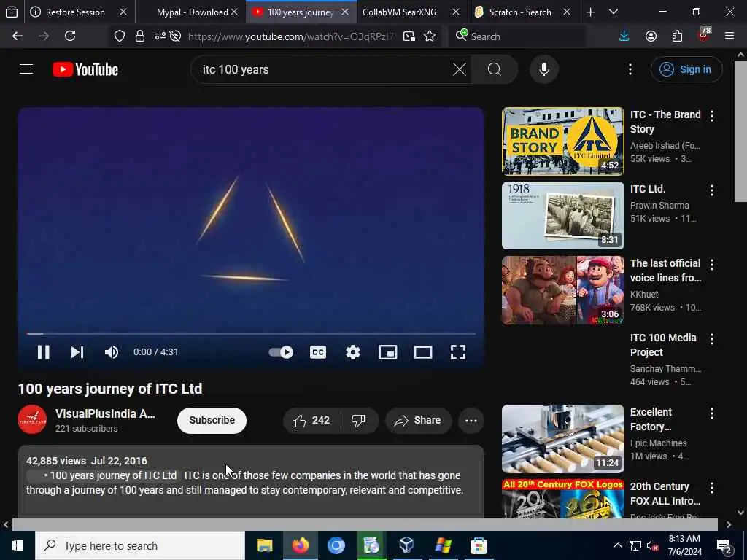Enter fullscreen video mode
Screen dimensions: 747x560
click(458, 352)
